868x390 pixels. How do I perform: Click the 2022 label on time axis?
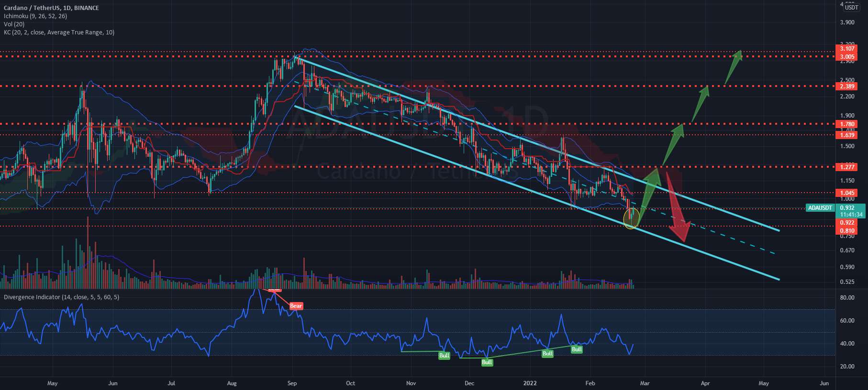(x=530, y=383)
